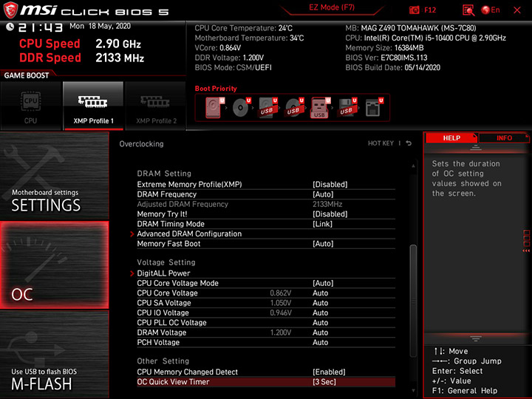
Task: Select the CPU SA Voltage Auto field
Action: pyautogui.click(x=320, y=303)
